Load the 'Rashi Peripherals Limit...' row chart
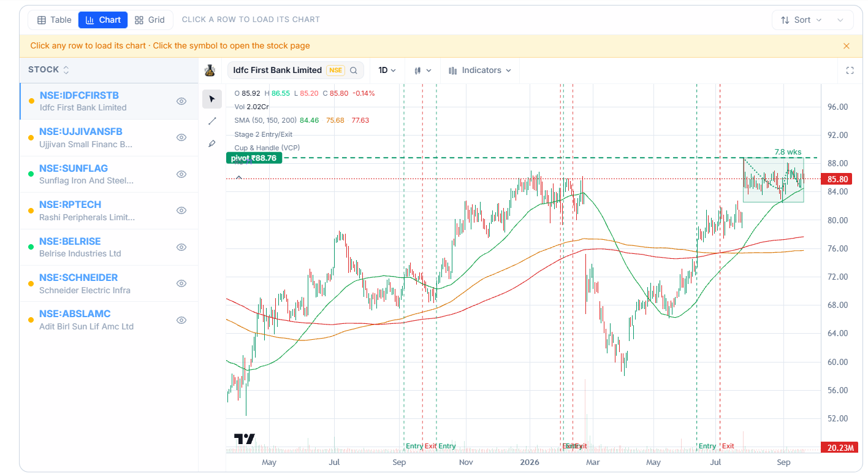 pos(108,210)
